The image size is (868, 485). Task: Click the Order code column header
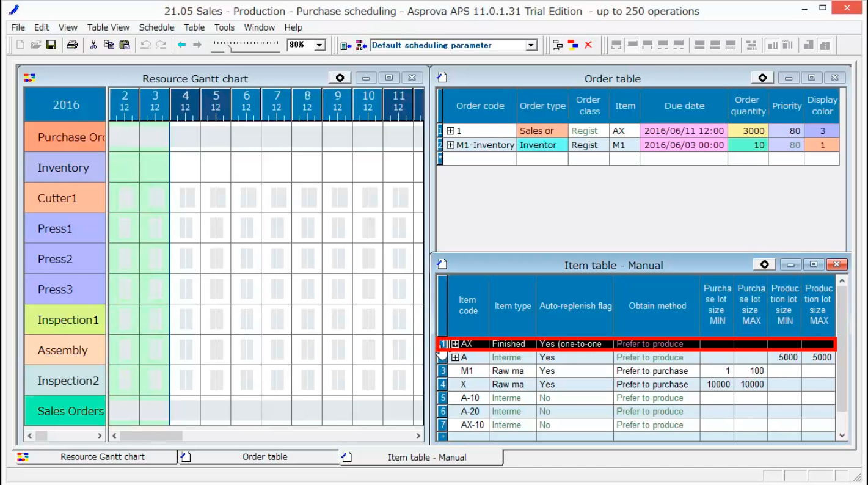click(x=480, y=106)
